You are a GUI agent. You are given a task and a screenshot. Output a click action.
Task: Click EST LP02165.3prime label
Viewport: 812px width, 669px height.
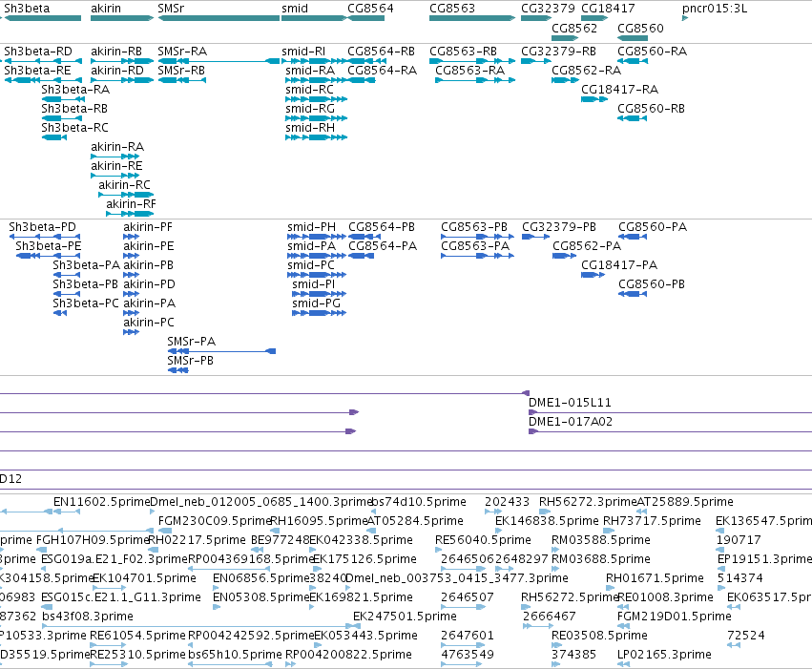pyautogui.click(x=664, y=655)
